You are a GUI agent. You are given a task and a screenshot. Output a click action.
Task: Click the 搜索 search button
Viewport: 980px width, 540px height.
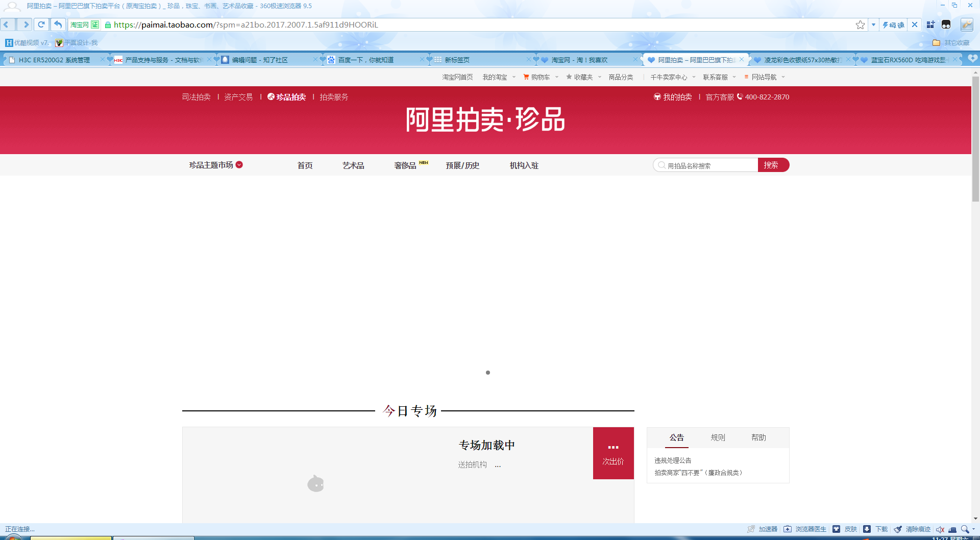(x=773, y=165)
